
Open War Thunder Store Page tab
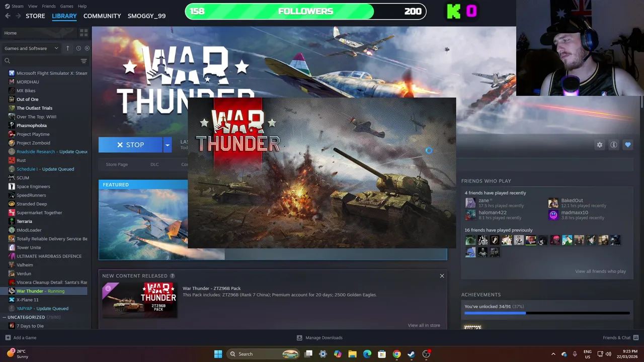(x=117, y=164)
